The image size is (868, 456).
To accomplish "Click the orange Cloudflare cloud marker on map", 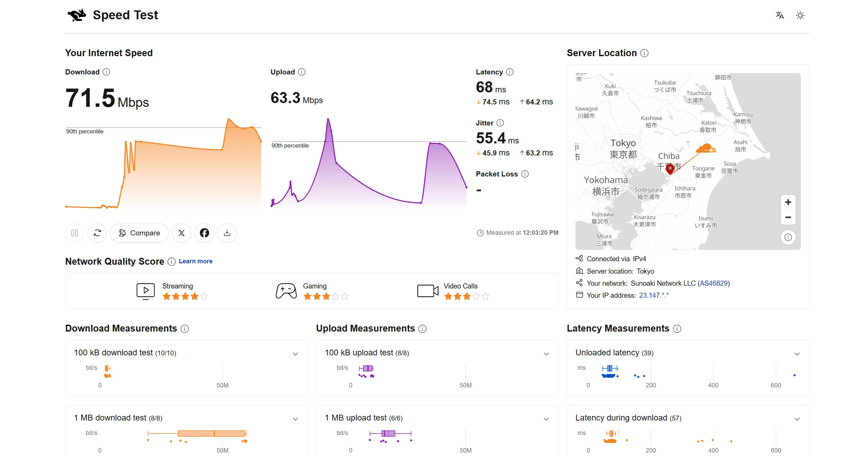I will pos(706,149).
